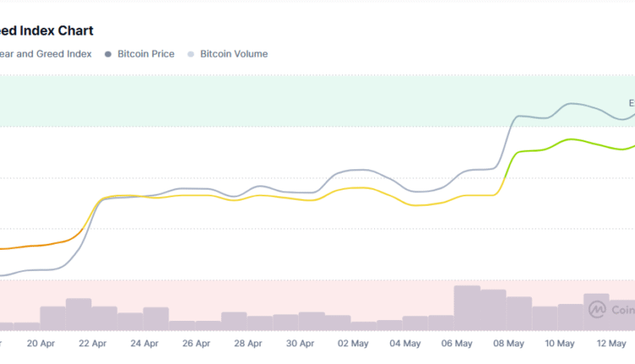Toggle the Fear and Greed Index series
The image size is (635, 364).
[44, 54]
